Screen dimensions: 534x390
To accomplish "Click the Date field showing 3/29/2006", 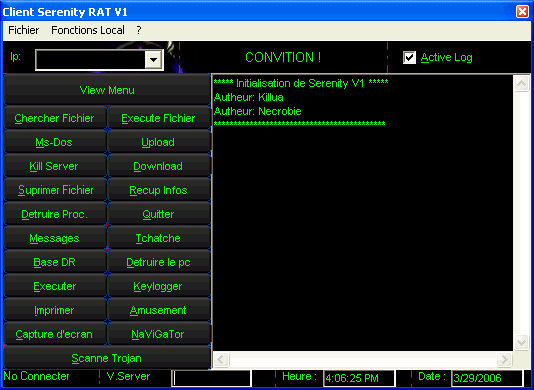I will pos(486,378).
